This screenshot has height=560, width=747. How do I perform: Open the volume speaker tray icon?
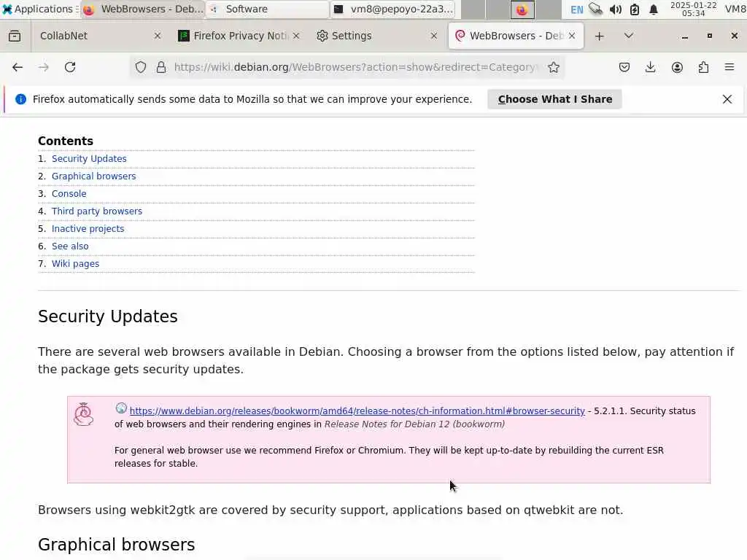click(x=615, y=9)
